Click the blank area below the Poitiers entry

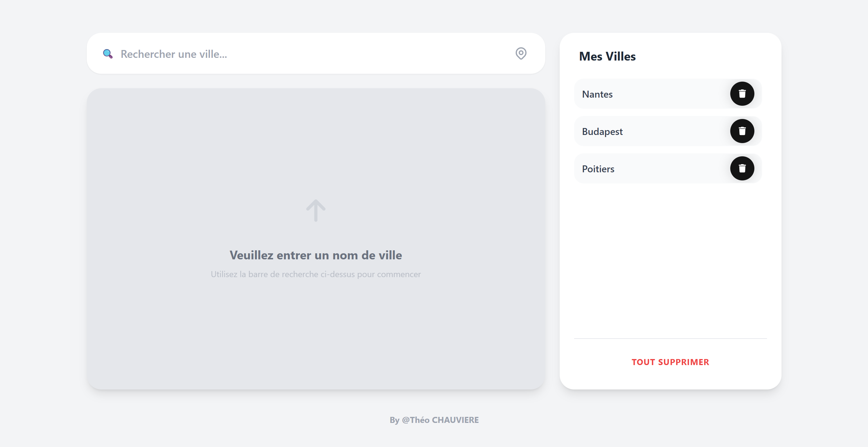[x=670, y=259]
